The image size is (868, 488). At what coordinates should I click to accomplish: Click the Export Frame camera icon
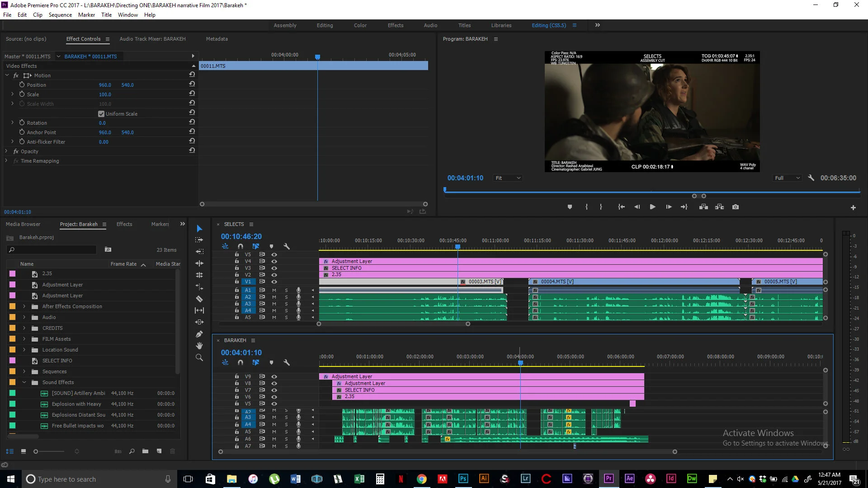736,207
